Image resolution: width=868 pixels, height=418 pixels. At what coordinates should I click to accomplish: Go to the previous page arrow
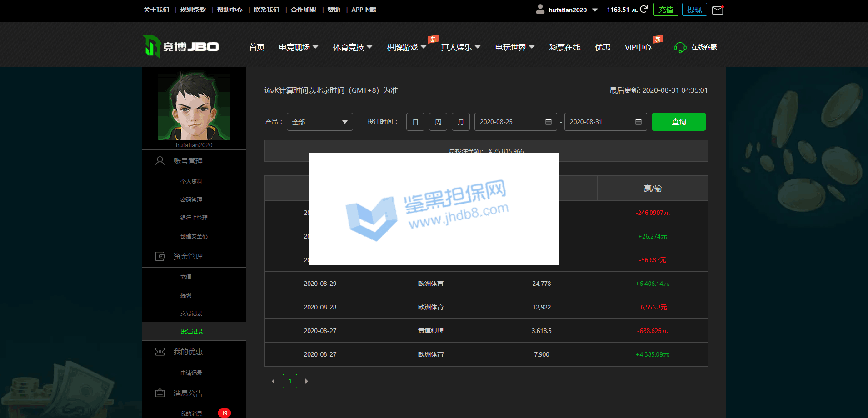[x=273, y=381]
